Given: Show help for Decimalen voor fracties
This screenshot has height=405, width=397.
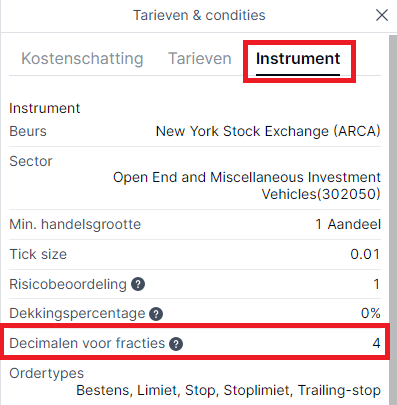Looking at the screenshot, I should click(176, 344).
